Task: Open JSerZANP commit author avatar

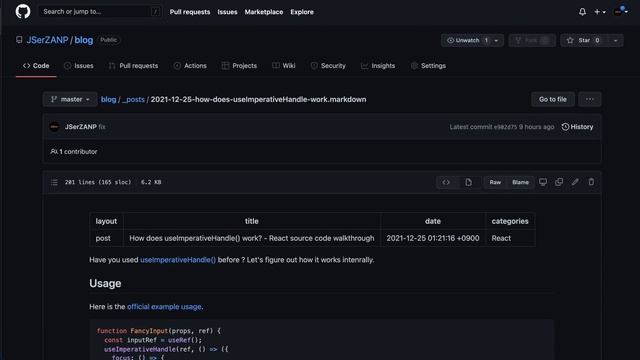Action: [x=54, y=127]
